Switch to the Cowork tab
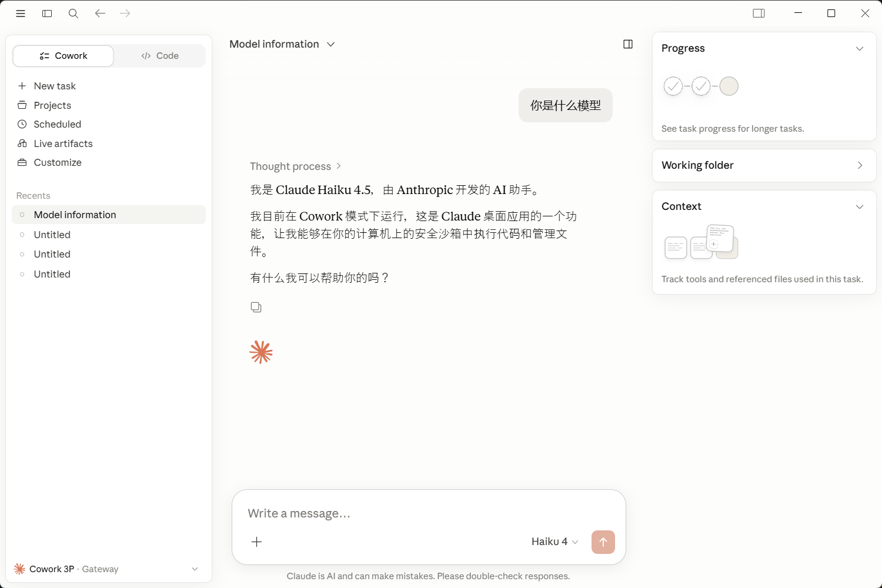The image size is (882, 588). click(x=63, y=56)
